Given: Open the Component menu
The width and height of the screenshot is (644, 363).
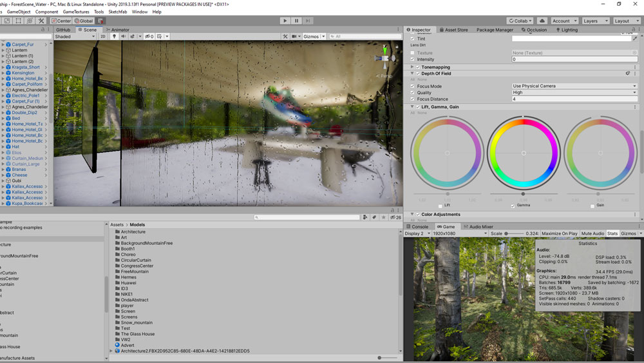Looking at the screenshot, I should 46,12.
